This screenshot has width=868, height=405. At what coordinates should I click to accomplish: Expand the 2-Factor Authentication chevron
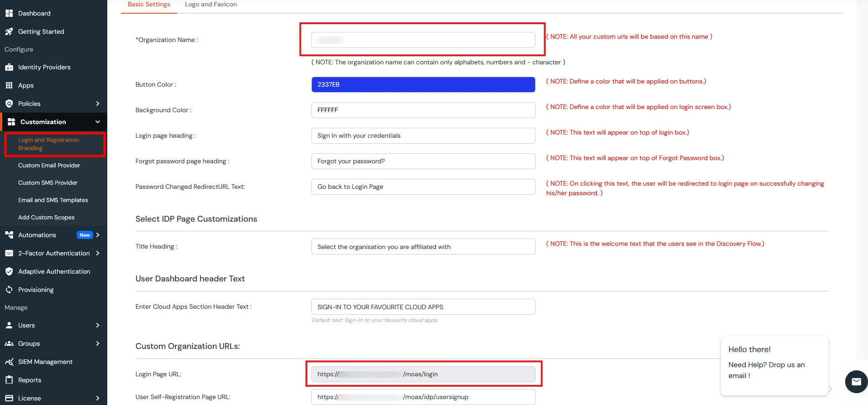click(98, 253)
